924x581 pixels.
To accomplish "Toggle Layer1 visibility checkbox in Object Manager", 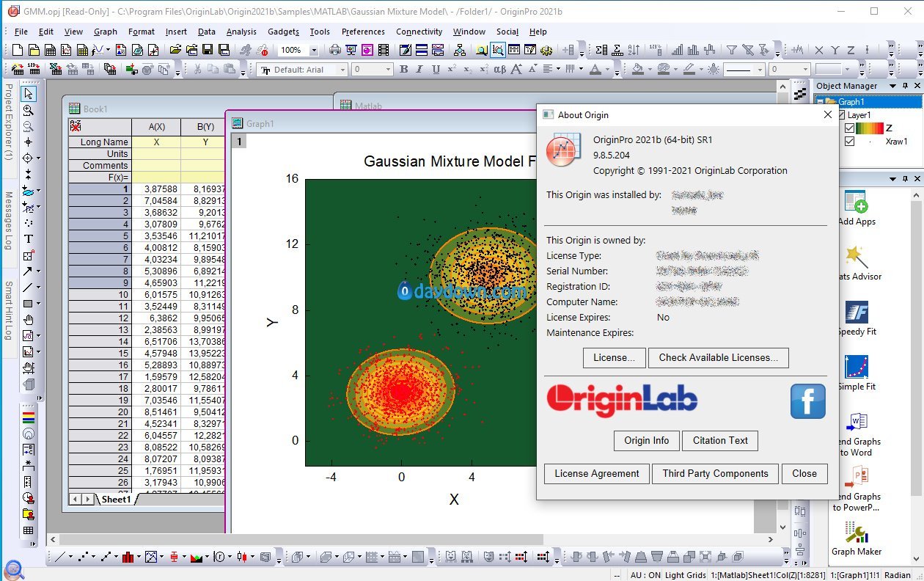I will 841,115.
